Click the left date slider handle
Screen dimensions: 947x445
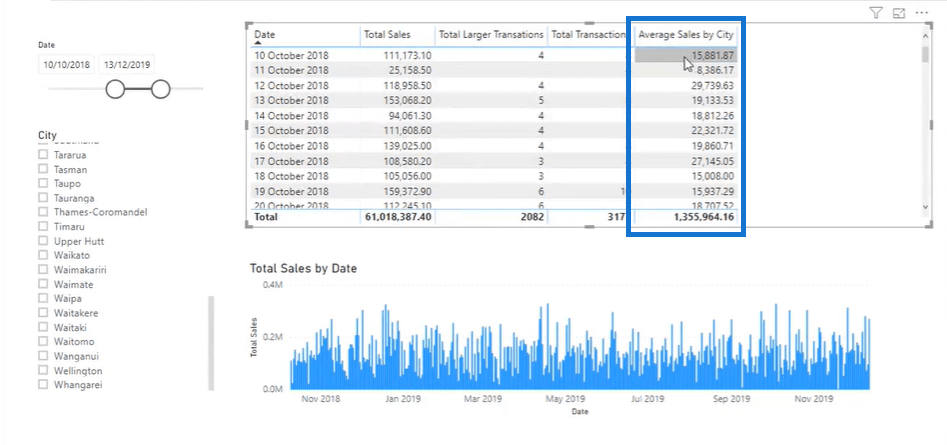(x=115, y=89)
